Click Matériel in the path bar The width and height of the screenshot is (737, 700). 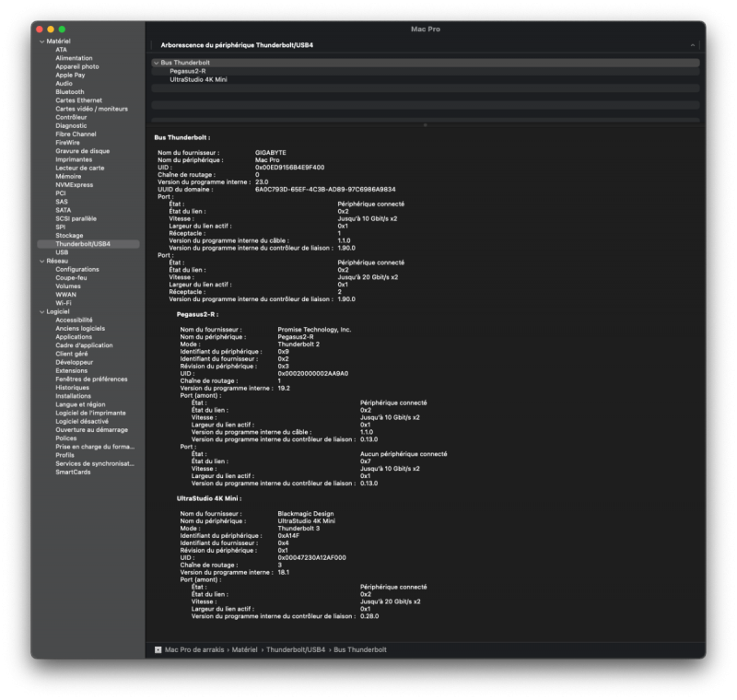pos(244,649)
